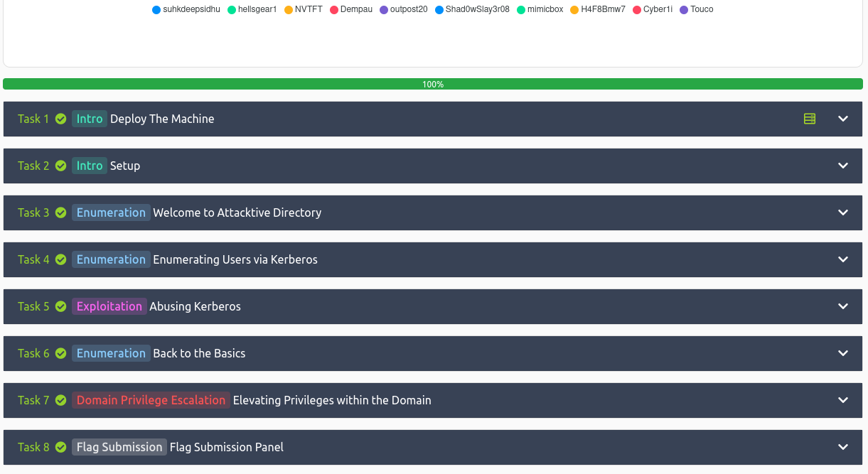
Task: Click the green checkmark beside Task 6
Action: click(61, 353)
